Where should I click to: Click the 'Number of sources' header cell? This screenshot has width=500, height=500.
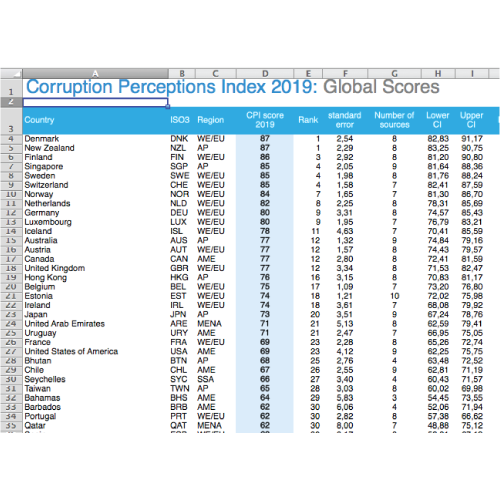point(394,120)
